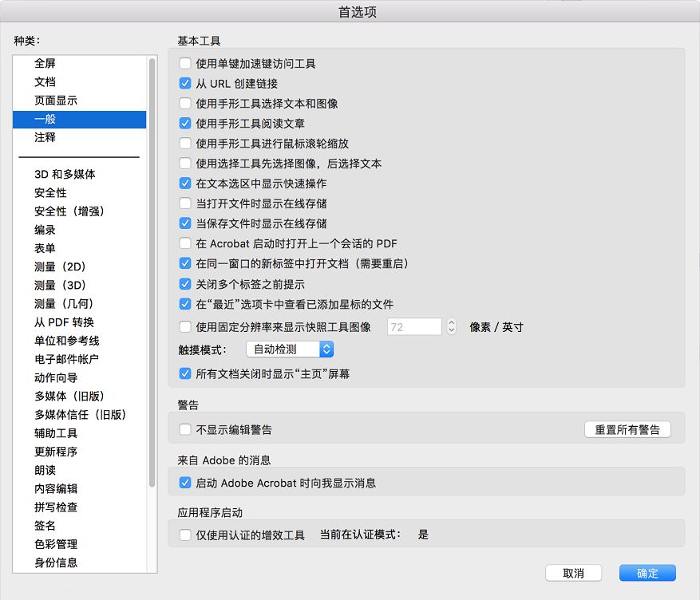This screenshot has height=600, width=700.
Task: Check 使用固定分辨率来显示快照工具图像
Action: pos(184,326)
